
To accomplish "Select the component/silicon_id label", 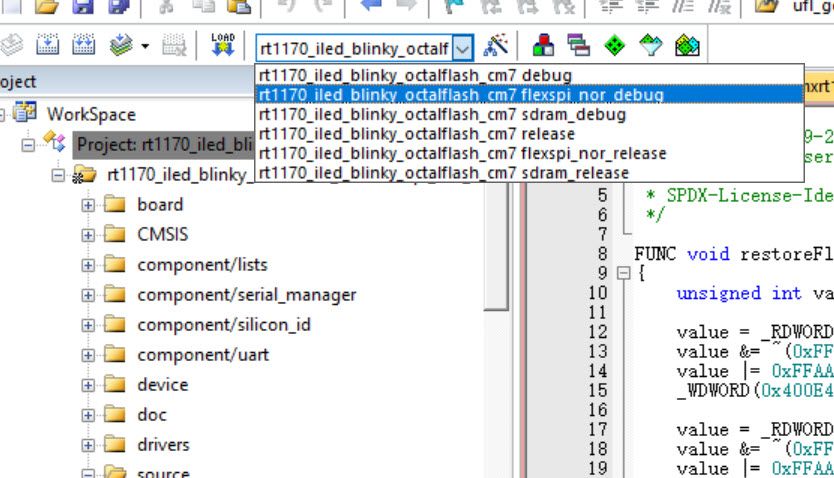I will (224, 325).
